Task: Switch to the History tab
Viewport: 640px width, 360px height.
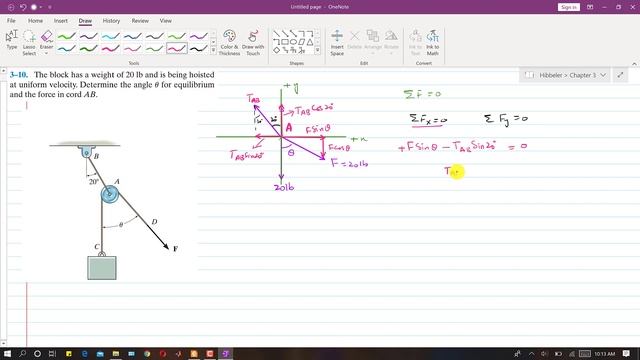Action: (111, 21)
